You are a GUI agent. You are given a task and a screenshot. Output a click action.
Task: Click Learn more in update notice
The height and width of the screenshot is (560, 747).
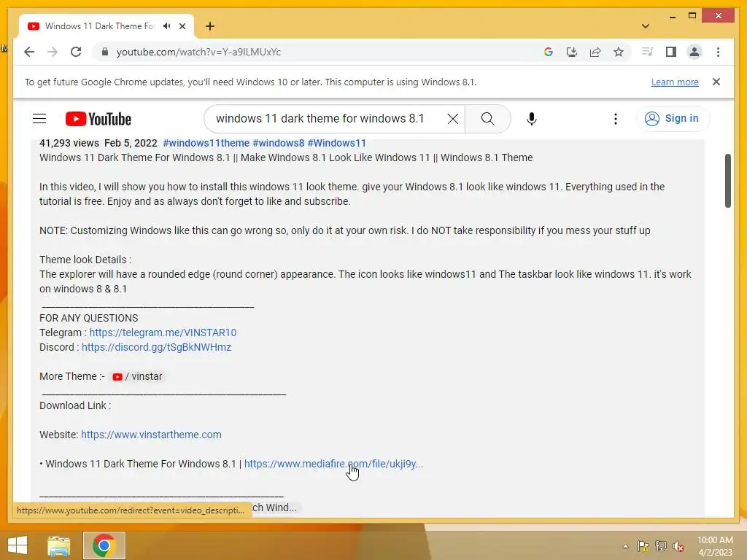(x=675, y=82)
